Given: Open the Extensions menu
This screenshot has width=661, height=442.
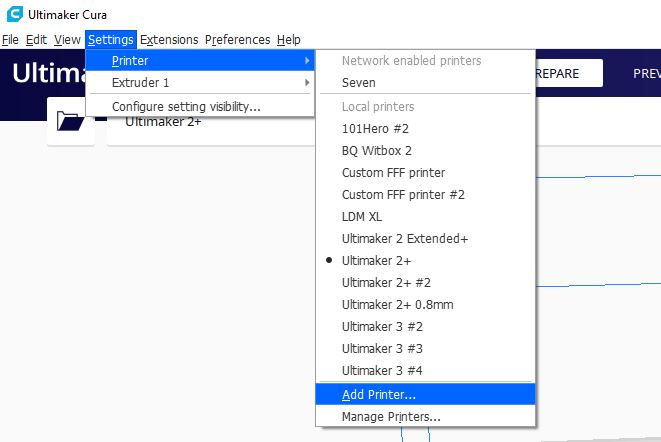Looking at the screenshot, I should 169,40.
